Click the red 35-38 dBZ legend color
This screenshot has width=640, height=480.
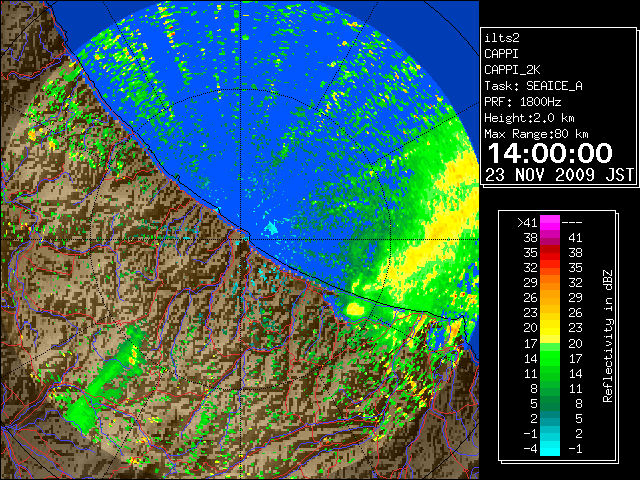(550, 252)
